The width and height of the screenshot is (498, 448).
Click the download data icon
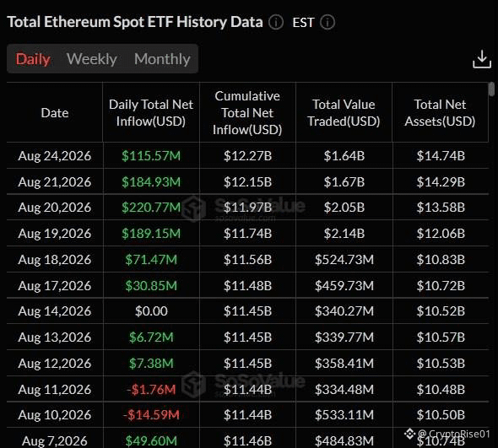pyautogui.click(x=481, y=59)
